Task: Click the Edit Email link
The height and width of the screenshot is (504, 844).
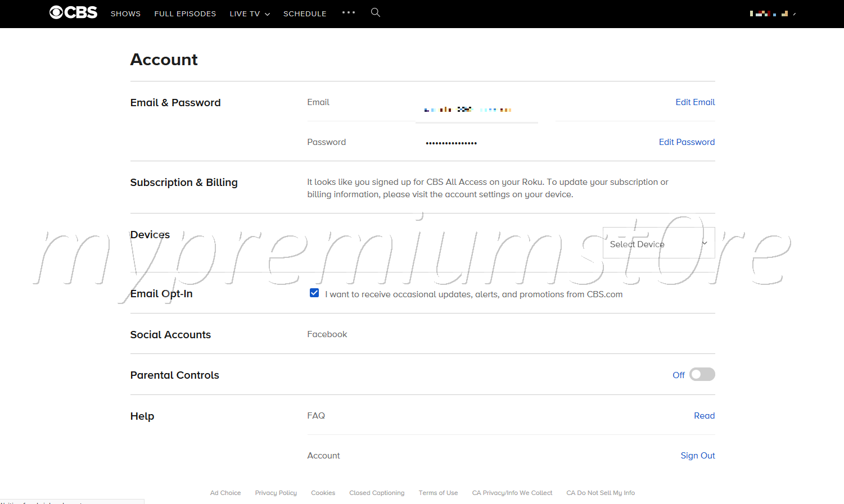Action: pos(695,102)
